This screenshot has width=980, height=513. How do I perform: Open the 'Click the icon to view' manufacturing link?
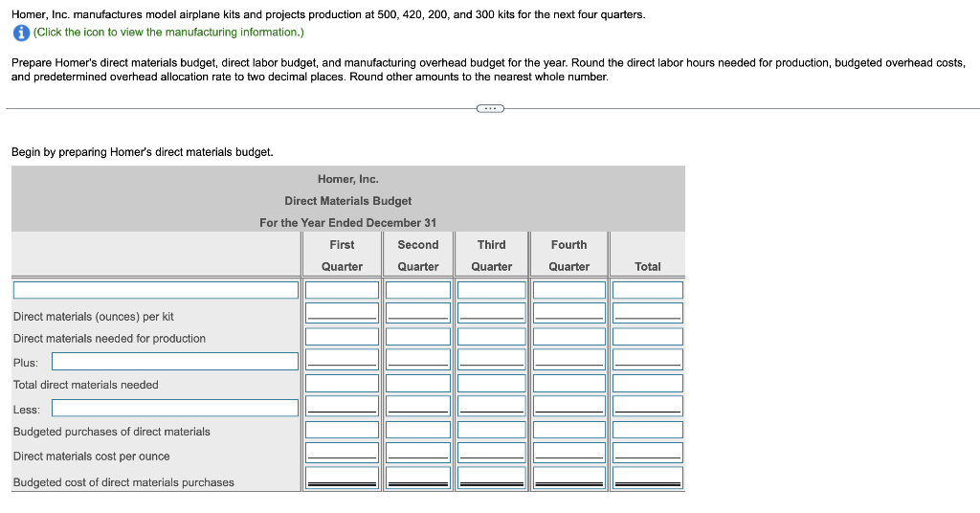168,32
